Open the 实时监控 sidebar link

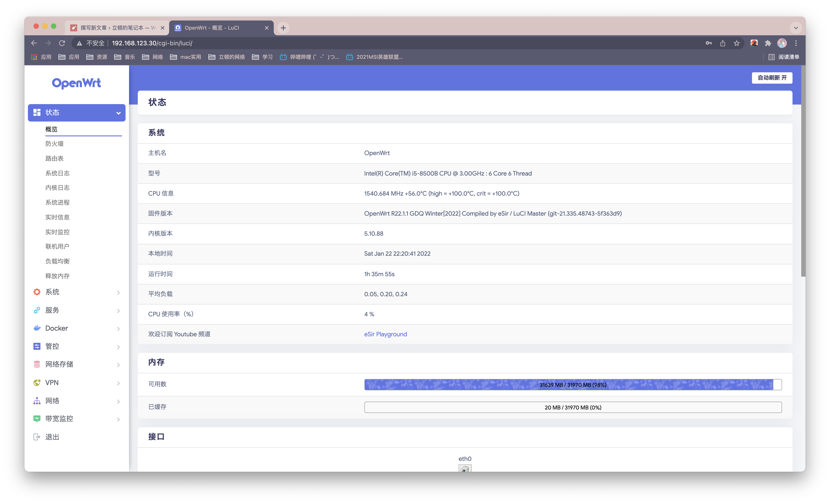pyautogui.click(x=58, y=232)
